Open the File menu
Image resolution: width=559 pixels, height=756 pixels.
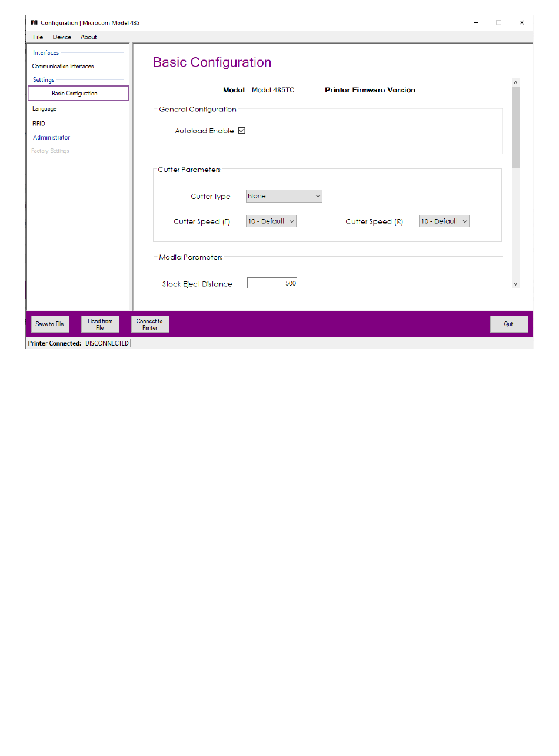(38, 37)
